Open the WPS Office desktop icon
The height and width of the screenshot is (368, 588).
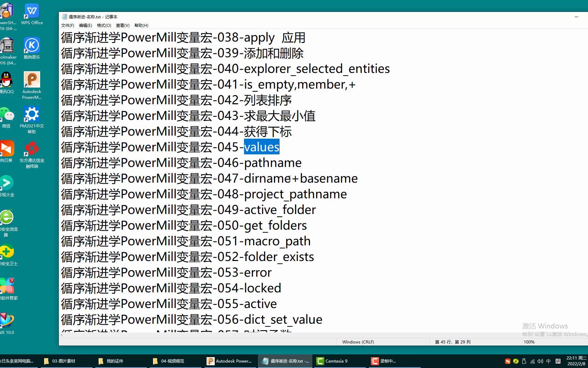click(x=32, y=14)
